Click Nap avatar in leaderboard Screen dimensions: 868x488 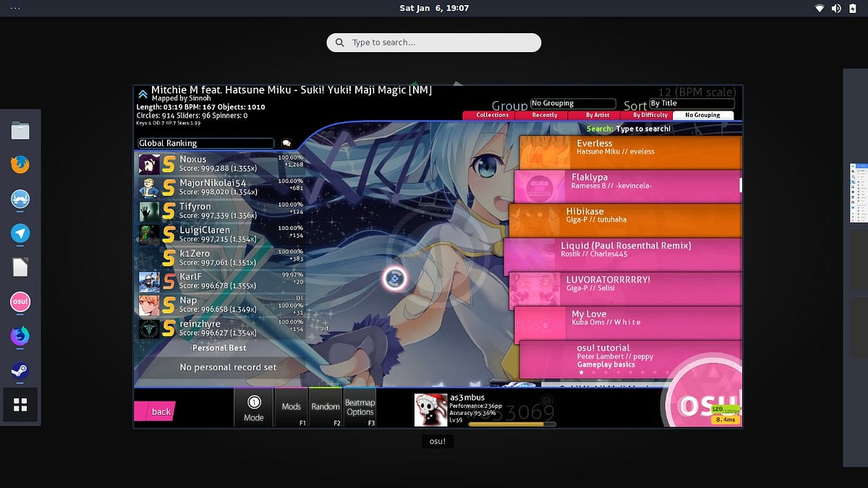(149, 305)
